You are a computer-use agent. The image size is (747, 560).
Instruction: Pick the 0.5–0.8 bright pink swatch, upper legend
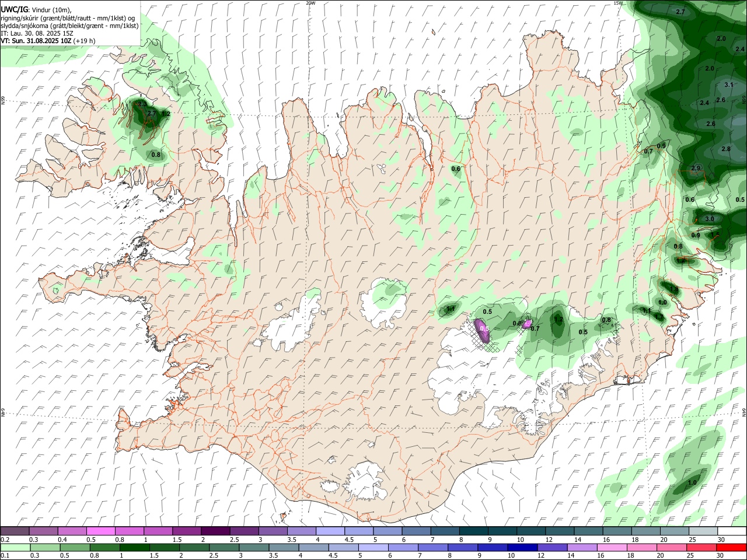pos(100,531)
